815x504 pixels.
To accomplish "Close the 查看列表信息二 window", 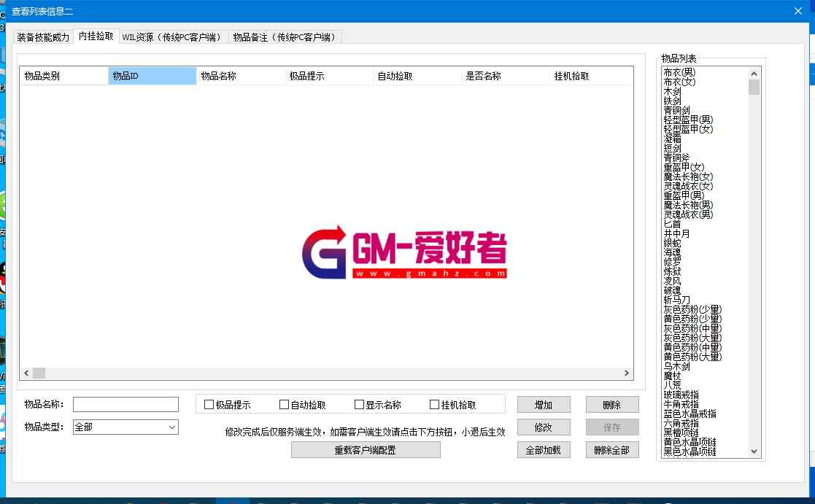I will coord(798,11).
